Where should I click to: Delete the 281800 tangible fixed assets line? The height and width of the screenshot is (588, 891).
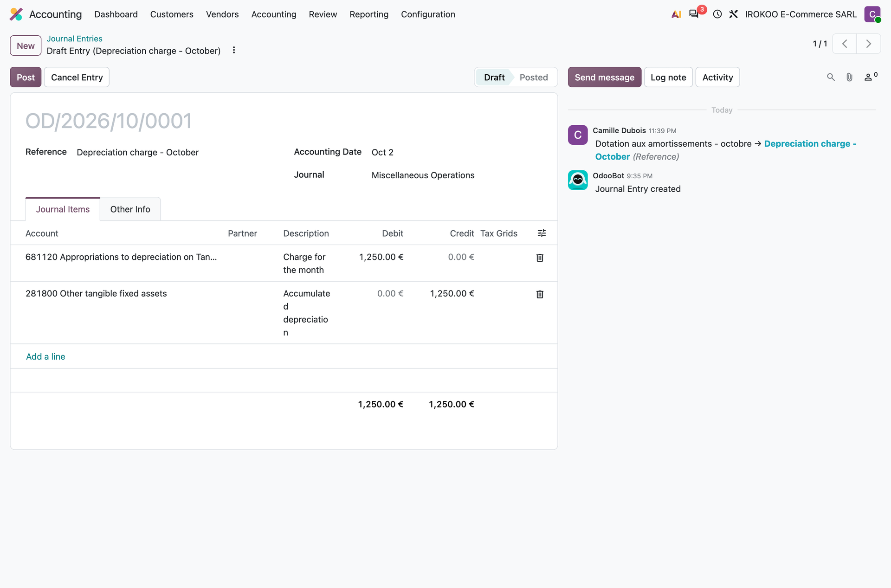540,294
